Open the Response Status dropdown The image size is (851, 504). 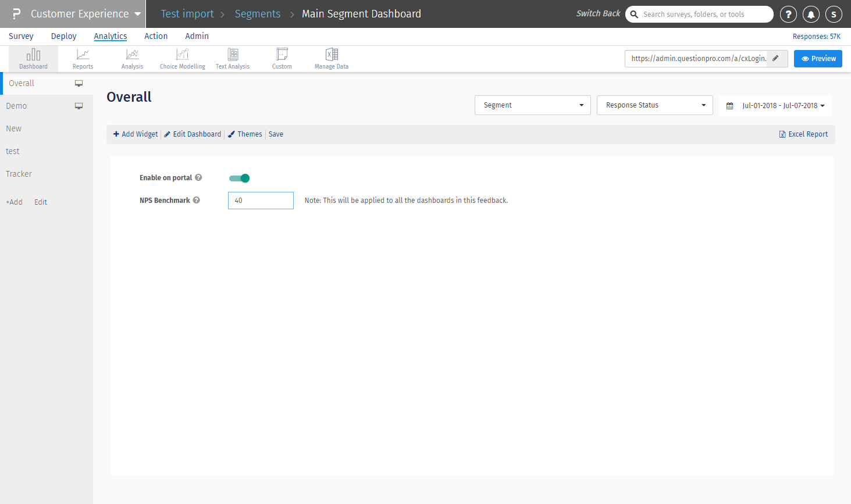pyautogui.click(x=654, y=105)
